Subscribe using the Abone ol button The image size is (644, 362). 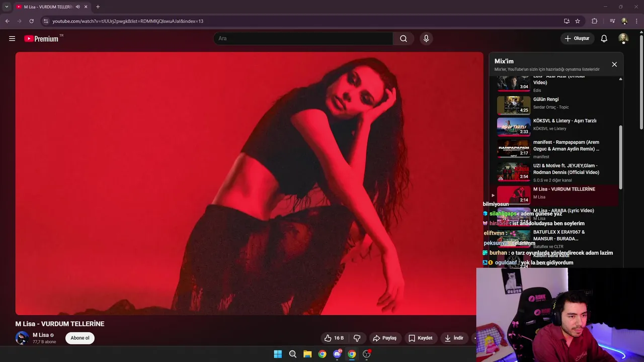tap(80, 338)
